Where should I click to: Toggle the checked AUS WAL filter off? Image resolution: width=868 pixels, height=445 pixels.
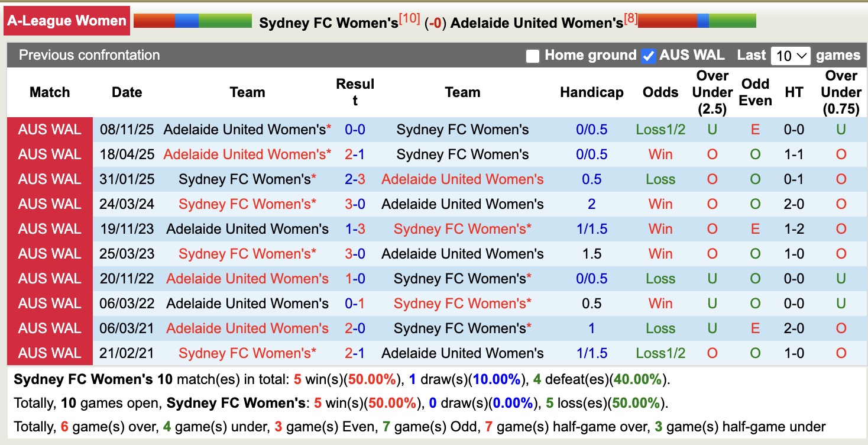(x=649, y=55)
